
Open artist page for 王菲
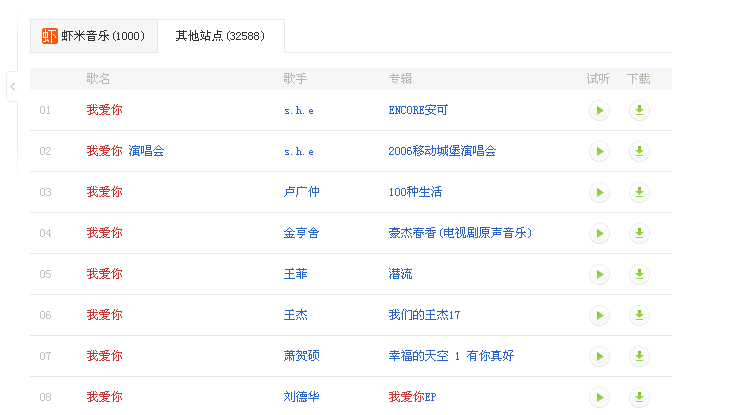(296, 274)
